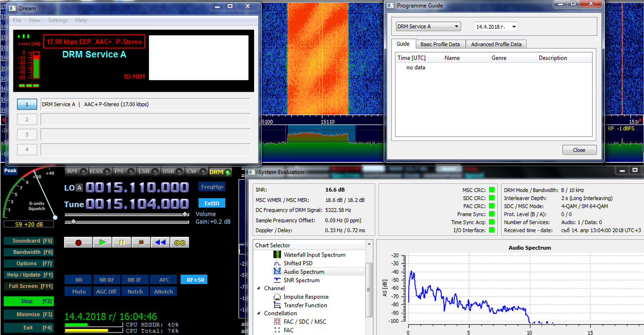The image size is (644, 335).
Task: Click the SDC CRC green indicator
Action: 492,198
